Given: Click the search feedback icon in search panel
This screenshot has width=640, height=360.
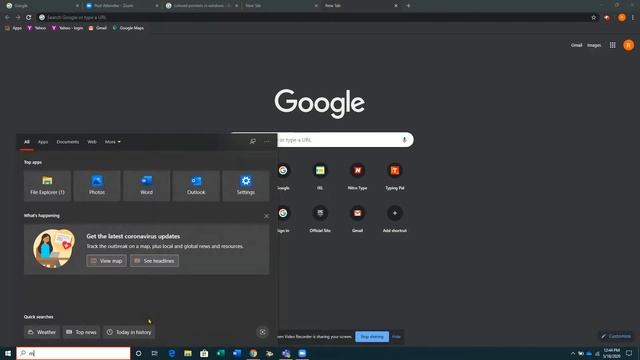Looking at the screenshot, I should (253, 142).
